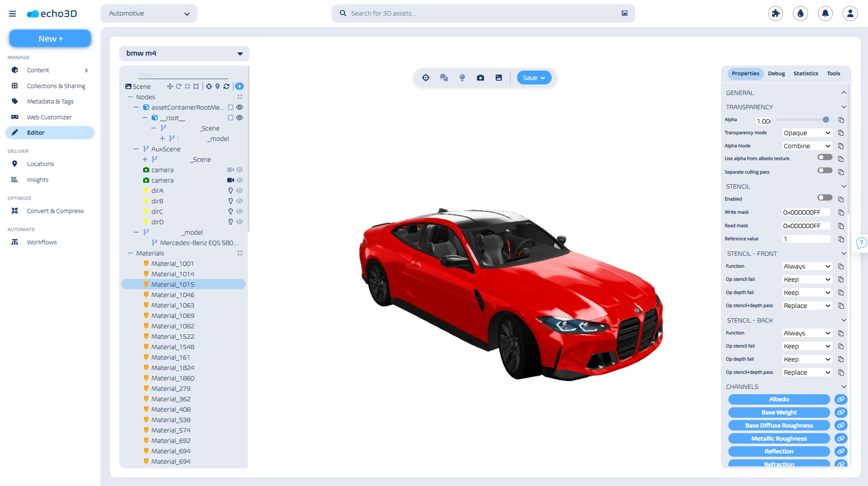Click the image search icon in search bar

pyautogui.click(x=625, y=13)
